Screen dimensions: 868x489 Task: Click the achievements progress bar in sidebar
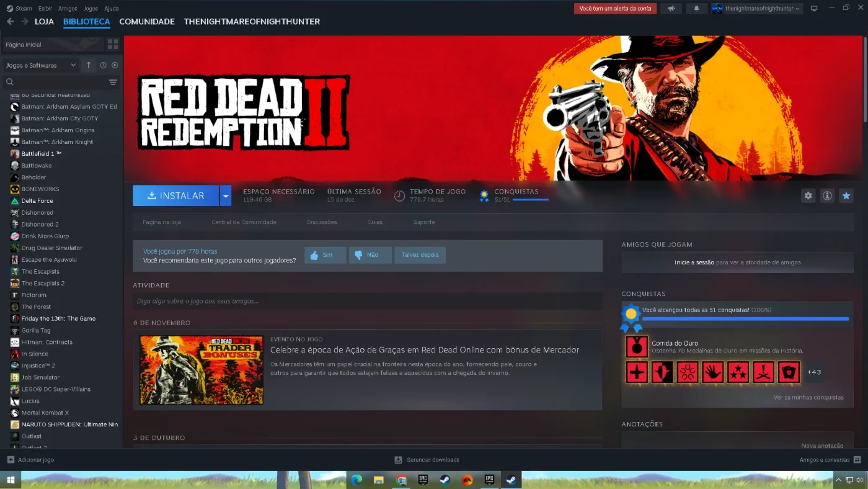click(745, 318)
